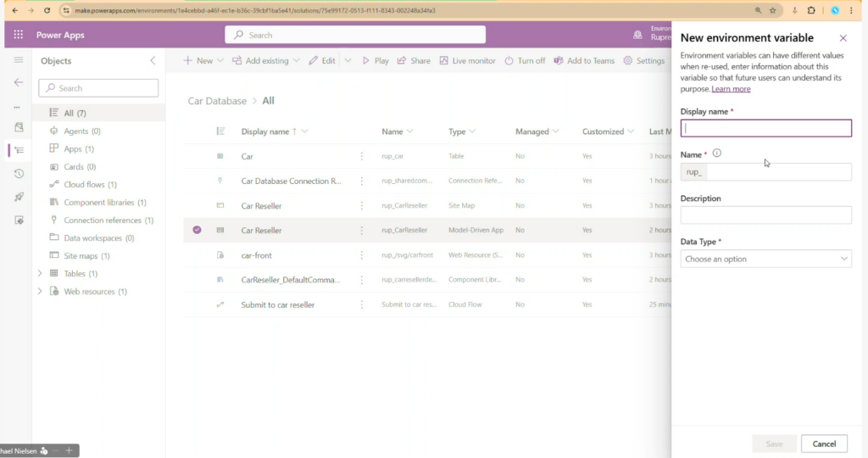This screenshot has height=458, width=868.
Task: Click the Live monitor toolbar button
Action: point(467,61)
